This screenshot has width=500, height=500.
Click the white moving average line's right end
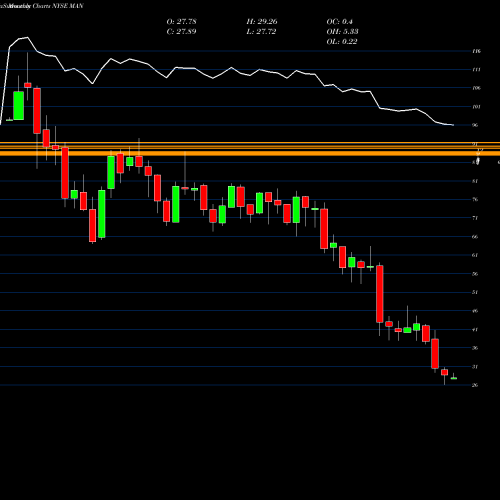coord(453,125)
